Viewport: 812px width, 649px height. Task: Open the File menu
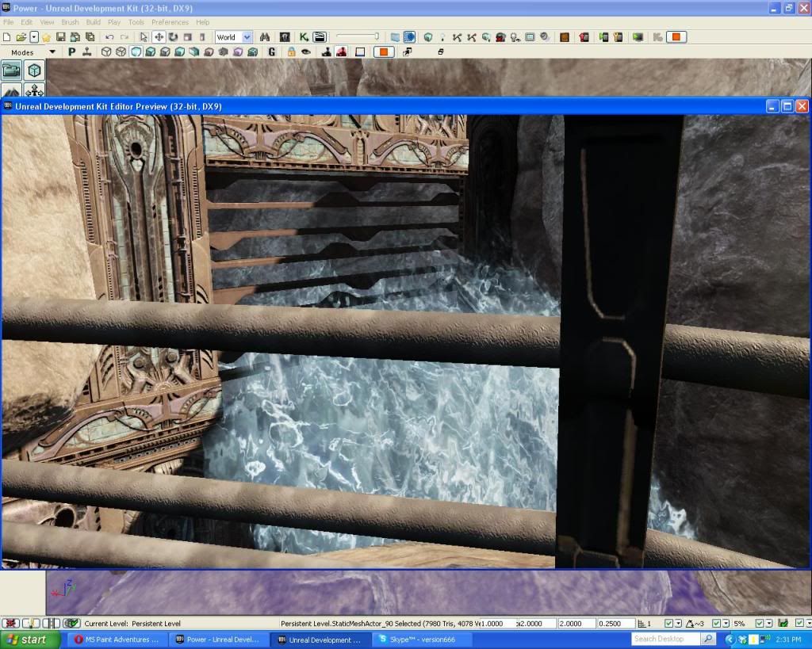pyautogui.click(x=8, y=22)
